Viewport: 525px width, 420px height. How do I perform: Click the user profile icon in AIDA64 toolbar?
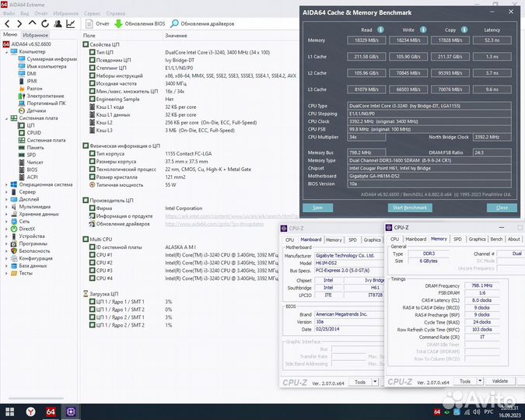point(58,24)
